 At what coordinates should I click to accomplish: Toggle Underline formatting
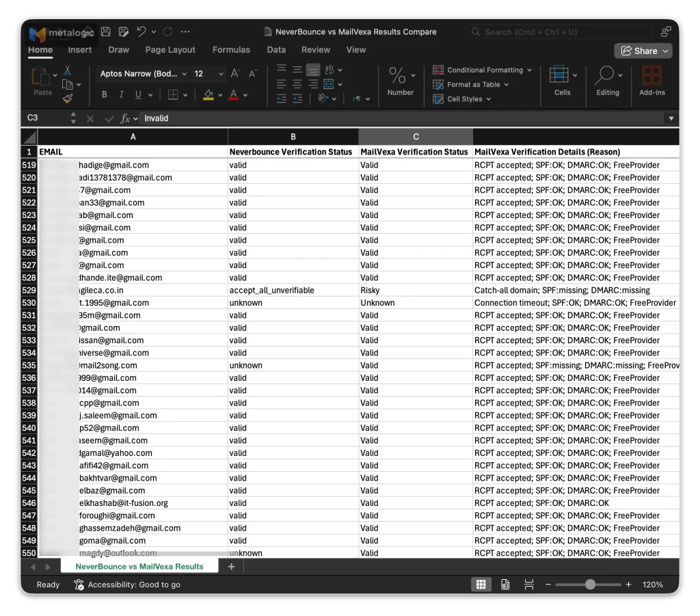coord(138,94)
